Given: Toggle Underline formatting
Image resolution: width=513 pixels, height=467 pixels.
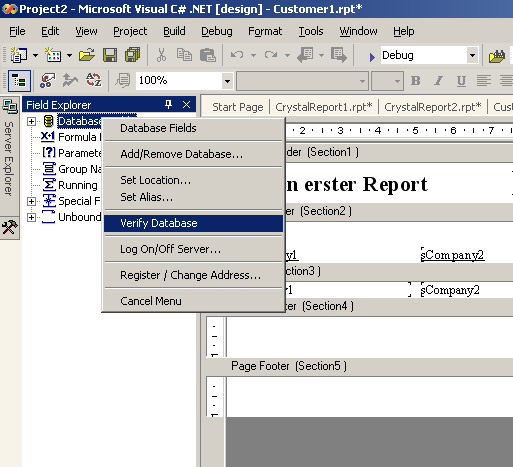Looking at the screenshot, I should tap(461, 81).
